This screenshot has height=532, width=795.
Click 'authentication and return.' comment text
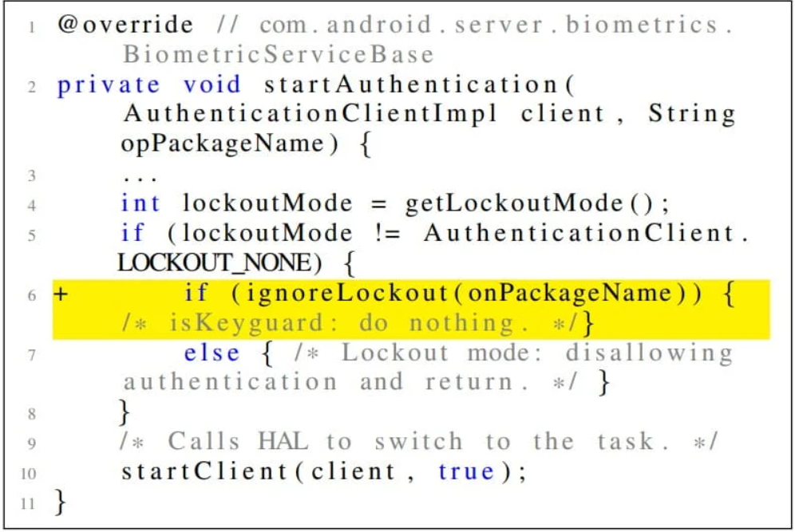coord(326,382)
